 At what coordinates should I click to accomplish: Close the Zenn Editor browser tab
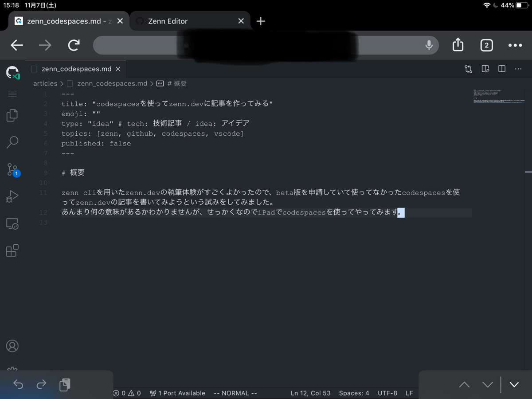(241, 21)
